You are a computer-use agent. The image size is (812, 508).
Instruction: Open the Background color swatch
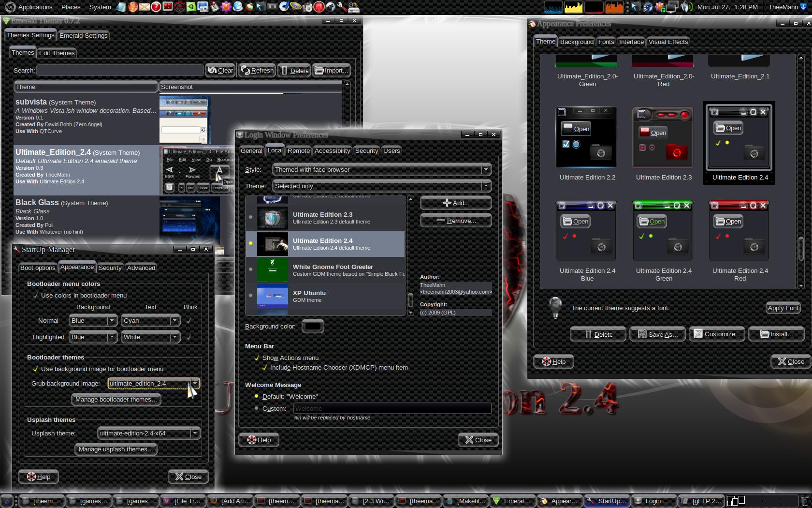(313, 326)
